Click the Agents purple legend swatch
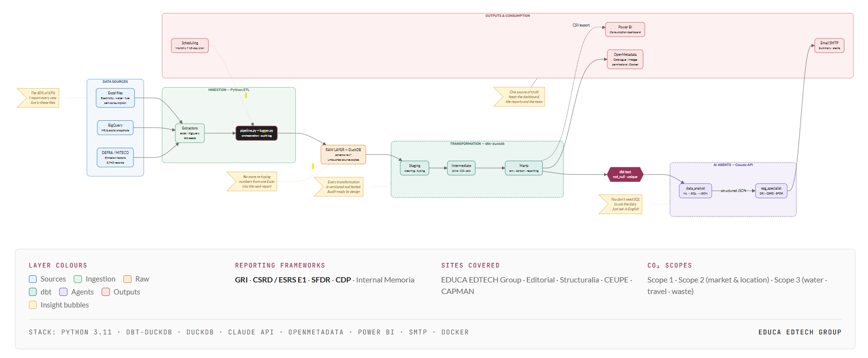Screen dimensions: 868x358 (x=64, y=292)
